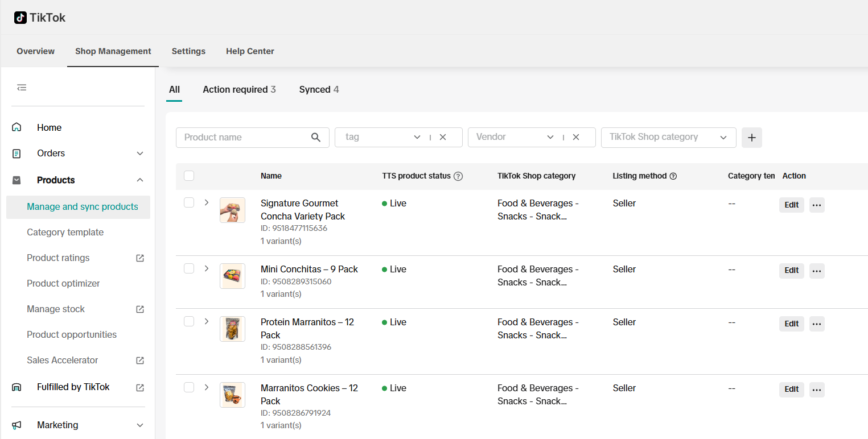Click the TikTok logo icon

20,18
